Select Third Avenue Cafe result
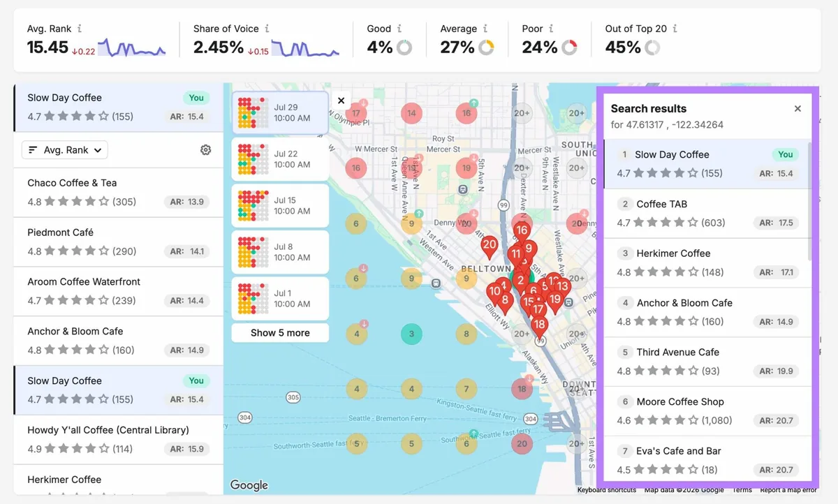 point(705,362)
